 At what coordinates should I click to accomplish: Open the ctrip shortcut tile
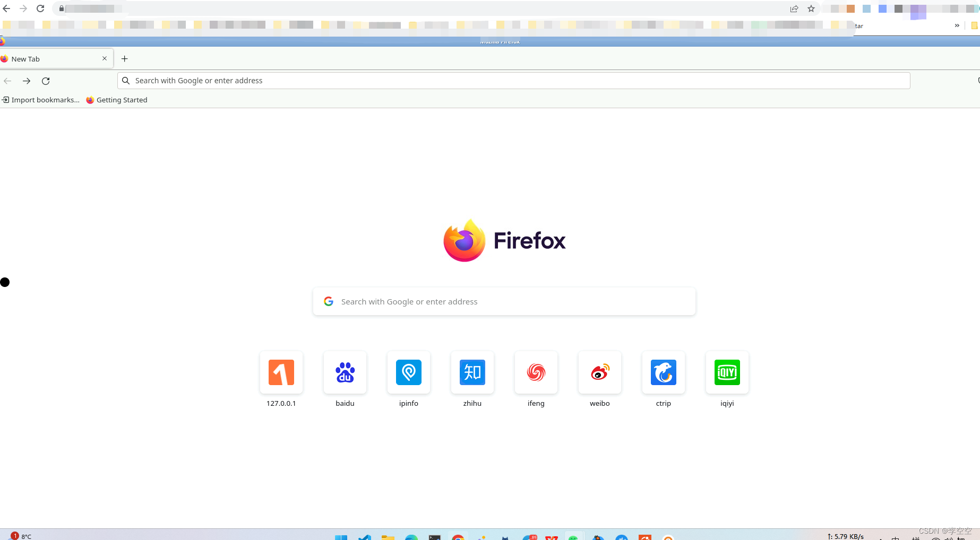[x=664, y=372]
